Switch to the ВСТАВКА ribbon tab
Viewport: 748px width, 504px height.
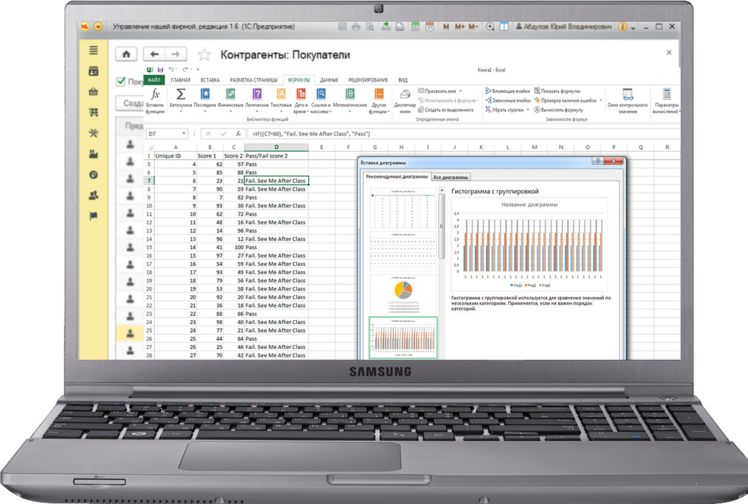[210, 80]
